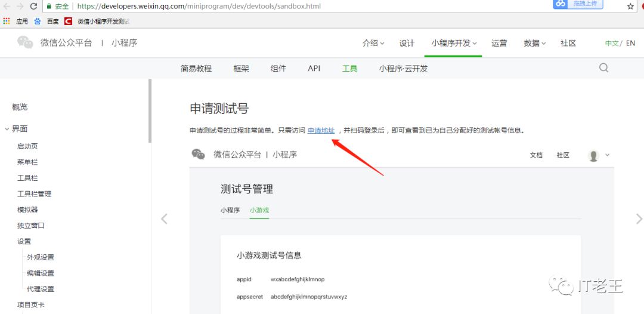This screenshot has width=644, height=314.
Task: Open the 框架 tab
Action: (241, 69)
